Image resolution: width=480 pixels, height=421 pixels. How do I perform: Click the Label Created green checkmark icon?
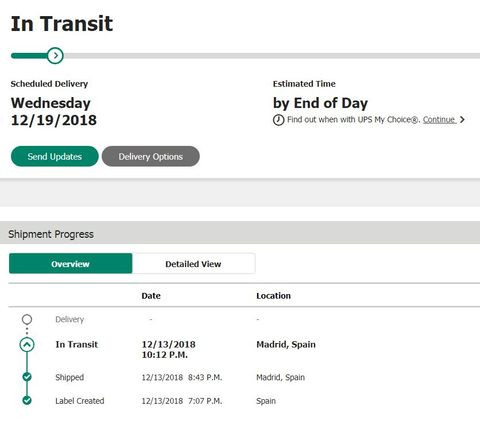click(27, 400)
